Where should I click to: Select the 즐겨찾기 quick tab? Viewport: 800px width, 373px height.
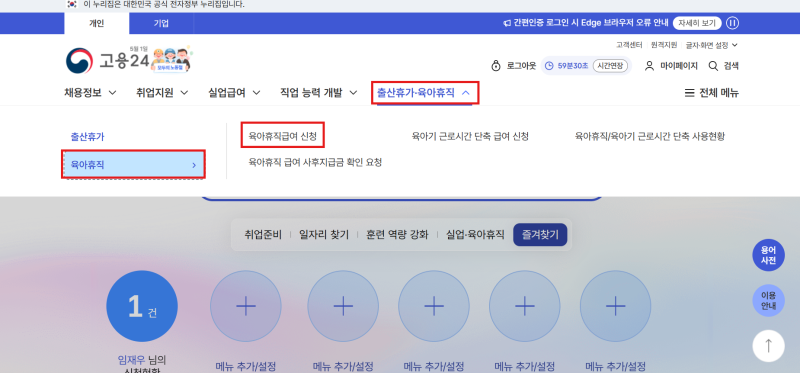(x=540, y=235)
